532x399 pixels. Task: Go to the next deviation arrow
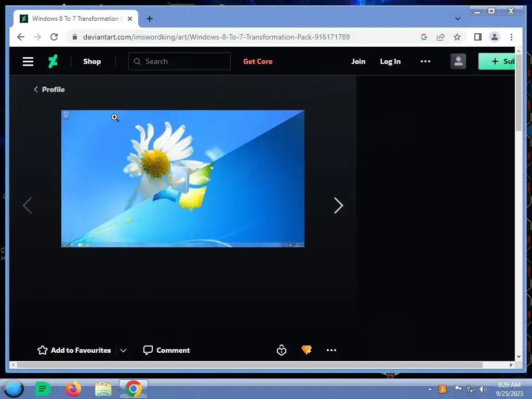tap(338, 206)
